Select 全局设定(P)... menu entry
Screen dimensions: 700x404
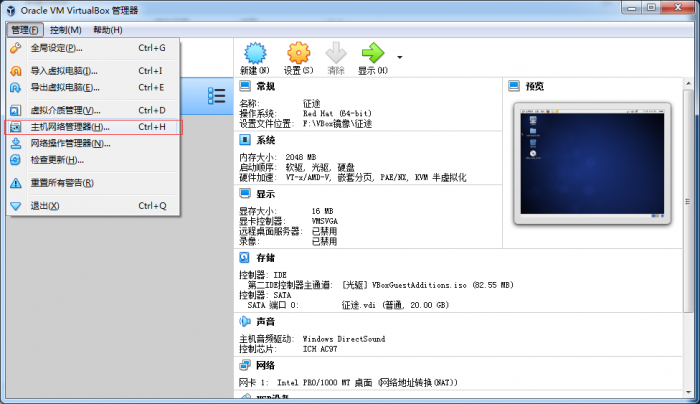point(93,48)
